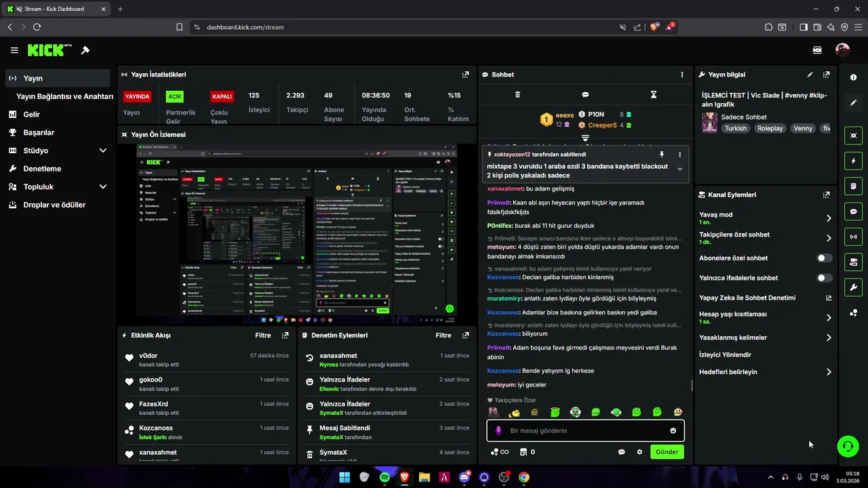Viewport: 868px width, 488px height.
Task: Pop out the Yayın İstatistikleri panel
Action: coord(465,75)
